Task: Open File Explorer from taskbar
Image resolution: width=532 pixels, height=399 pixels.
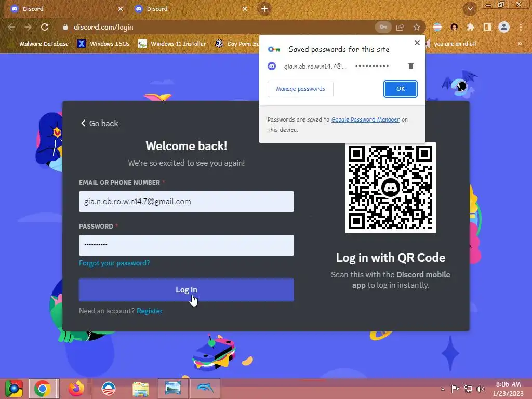Action: pyautogui.click(x=140, y=389)
